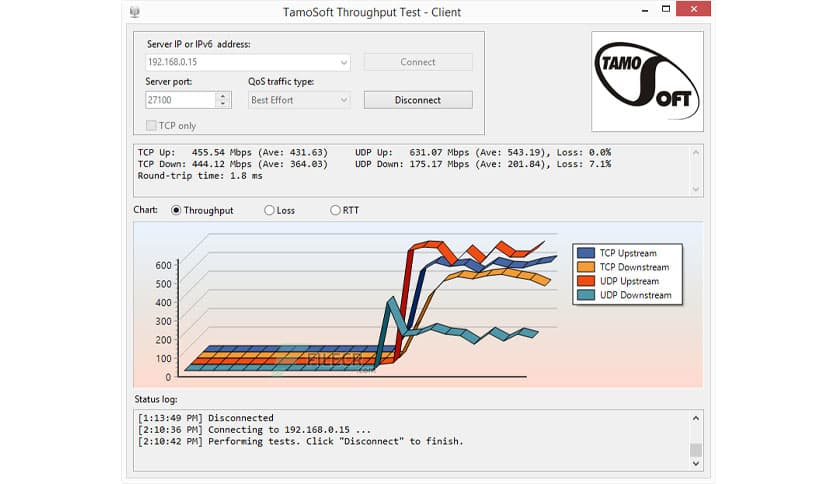Click the Server port input field
The image size is (836, 484).
(x=181, y=100)
